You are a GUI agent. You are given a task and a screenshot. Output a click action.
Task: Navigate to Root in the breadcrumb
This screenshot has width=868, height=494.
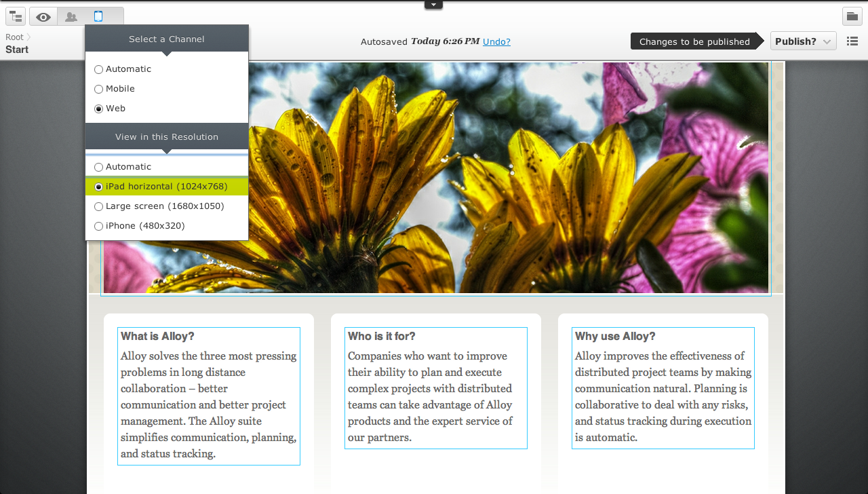tap(14, 37)
